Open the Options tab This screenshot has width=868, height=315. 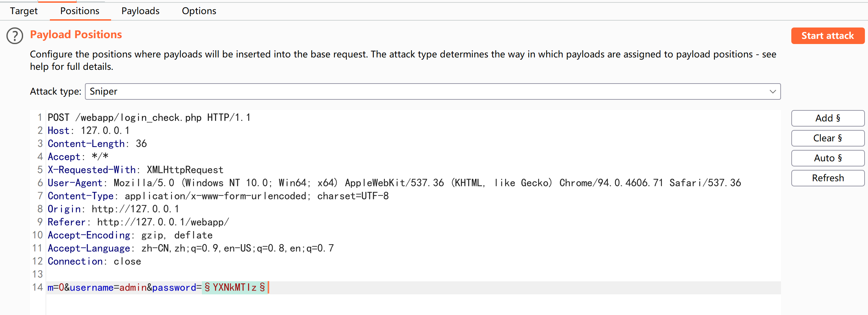pos(199,11)
